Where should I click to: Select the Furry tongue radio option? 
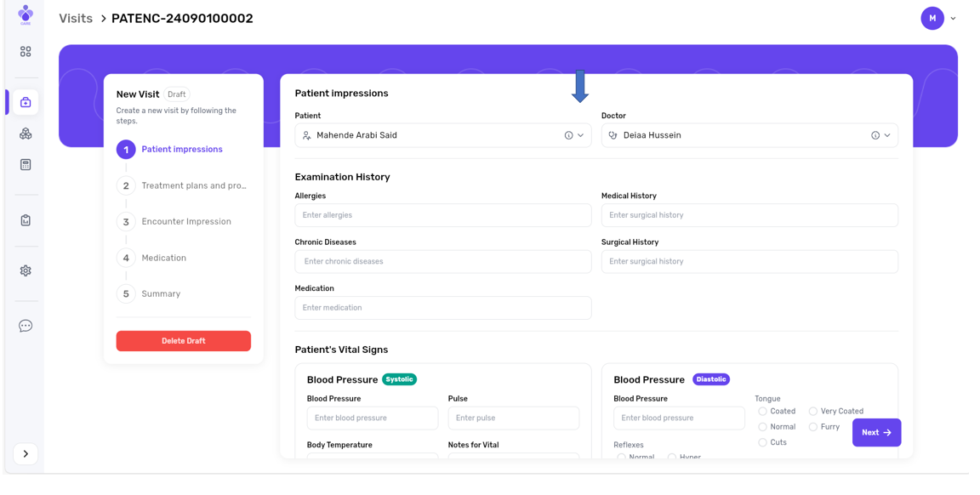click(x=813, y=427)
